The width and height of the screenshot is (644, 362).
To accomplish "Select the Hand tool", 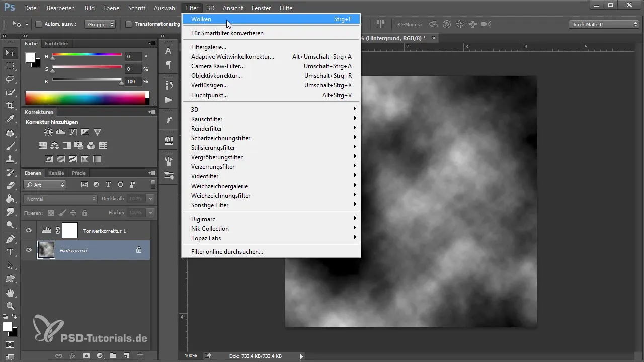I will (10, 292).
